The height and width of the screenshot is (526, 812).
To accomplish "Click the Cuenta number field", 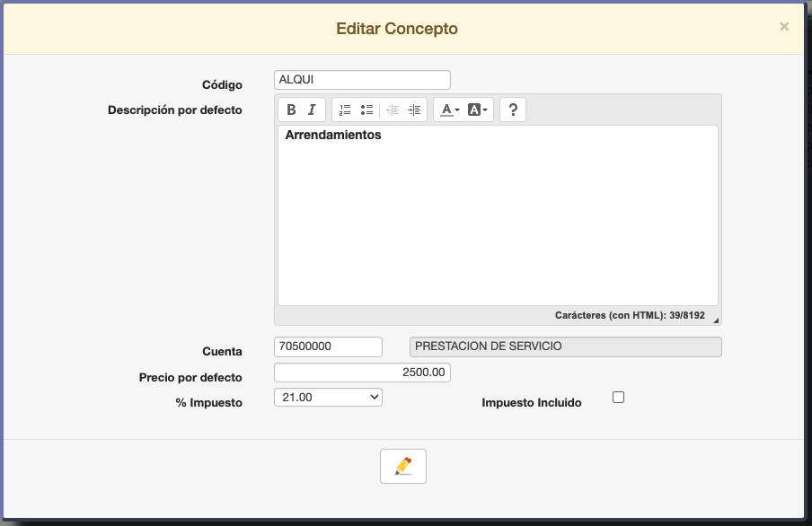I will point(328,346).
